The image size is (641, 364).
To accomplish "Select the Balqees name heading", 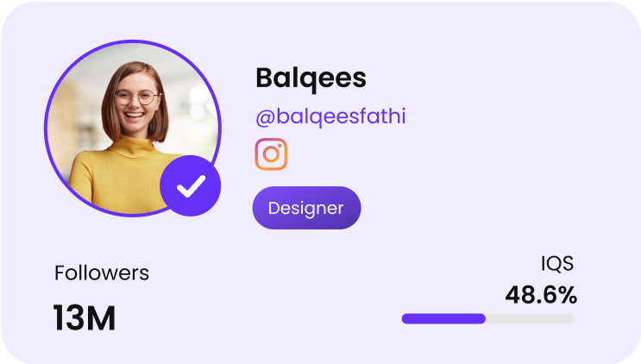I will 311,78.
